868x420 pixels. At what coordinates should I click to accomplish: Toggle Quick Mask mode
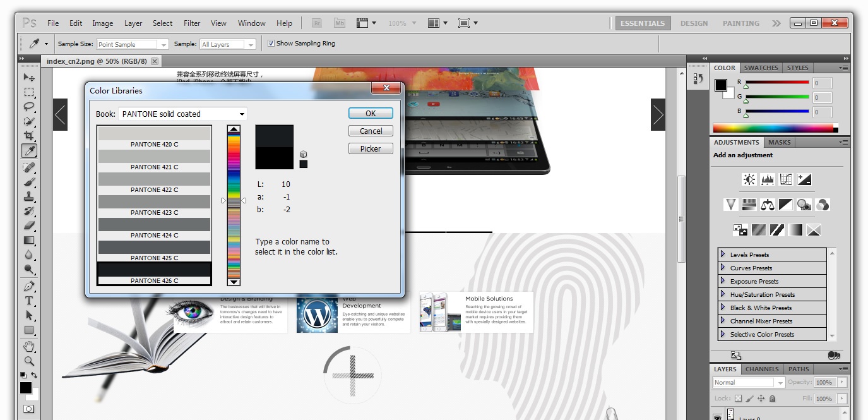pyautogui.click(x=28, y=409)
